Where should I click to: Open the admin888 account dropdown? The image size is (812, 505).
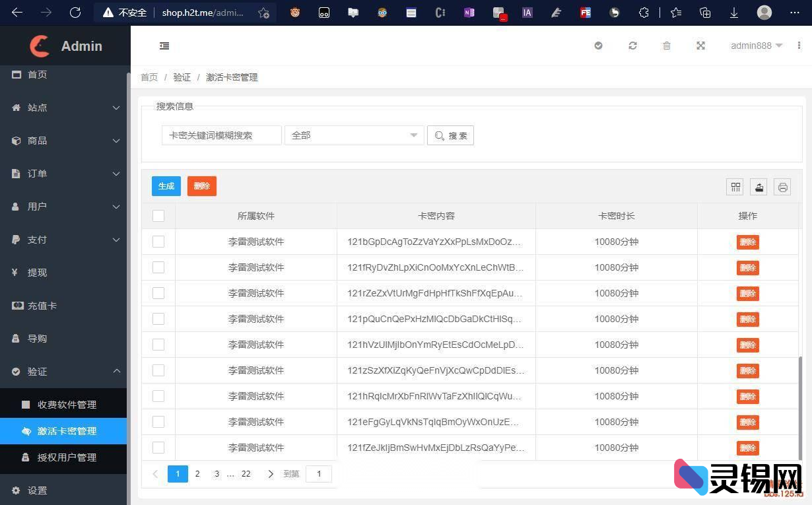[756, 46]
